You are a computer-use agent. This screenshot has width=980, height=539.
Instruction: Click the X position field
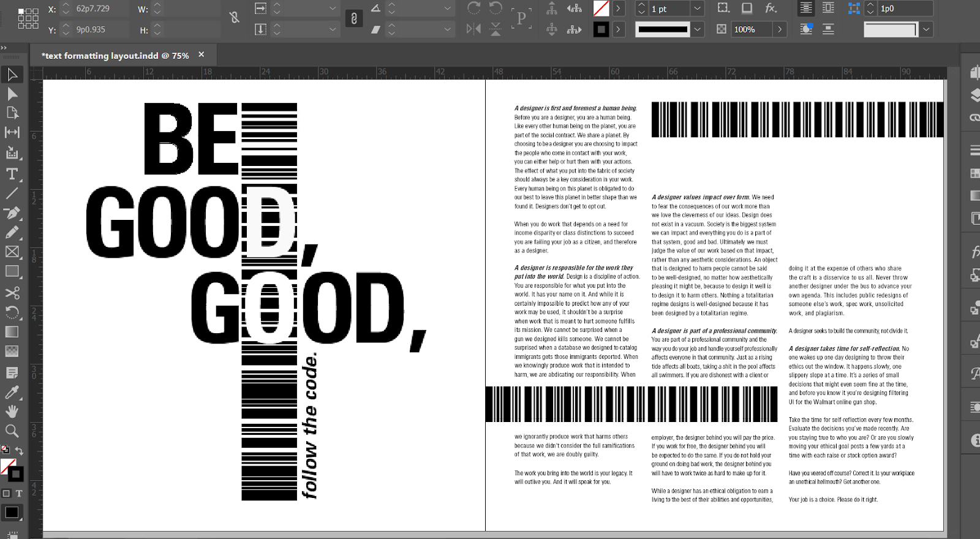100,9
